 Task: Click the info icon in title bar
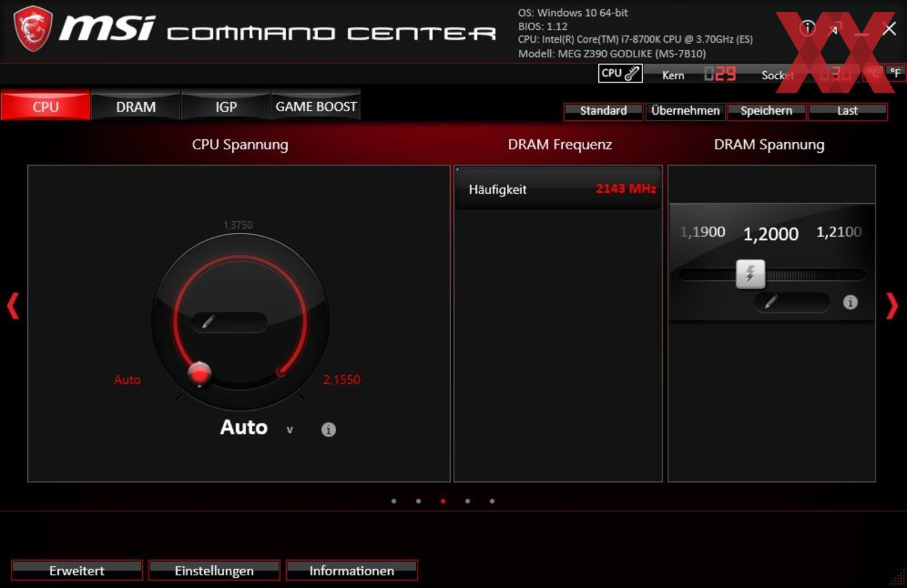point(808,27)
